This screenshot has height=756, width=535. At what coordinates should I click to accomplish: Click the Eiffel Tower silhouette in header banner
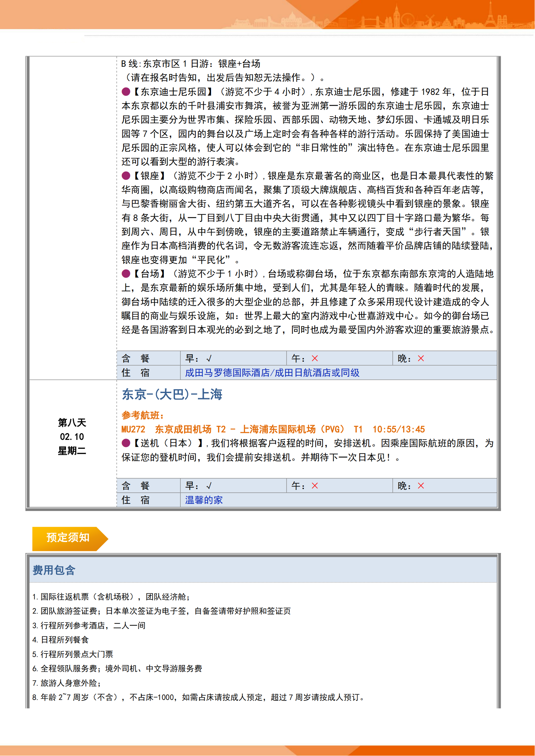490,15
